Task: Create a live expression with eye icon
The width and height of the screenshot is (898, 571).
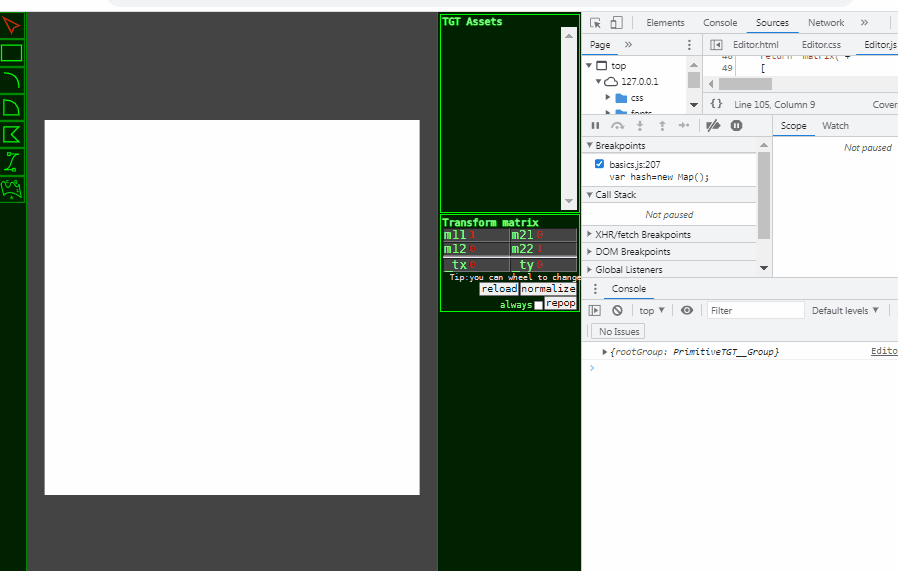Action: pyautogui.click(x=687, y=310)
